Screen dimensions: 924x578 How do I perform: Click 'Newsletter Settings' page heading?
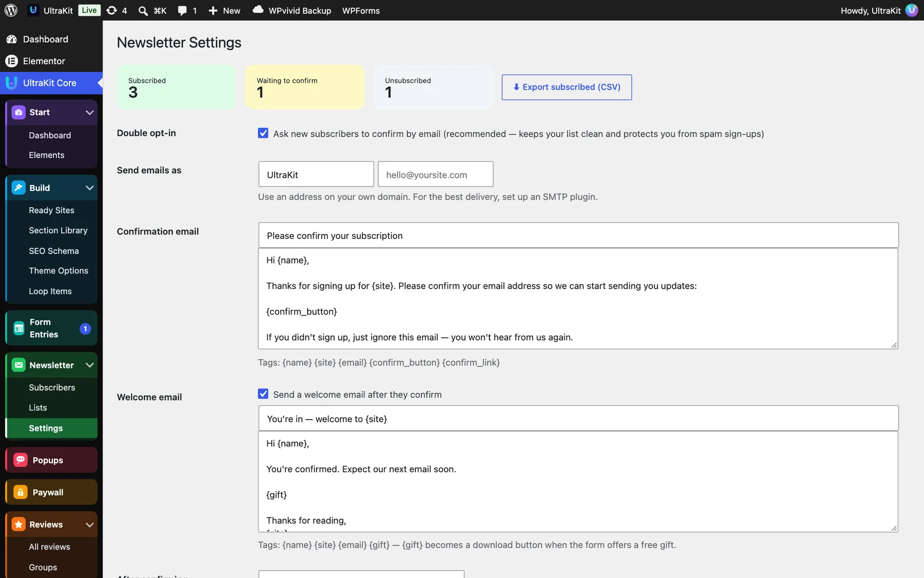point(179,43)
